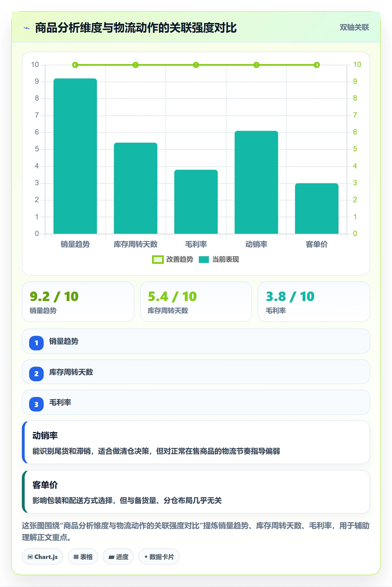Click the lightning bolt icon beside the title
Viewport: 392px width, 587px height.
point(27,28)
